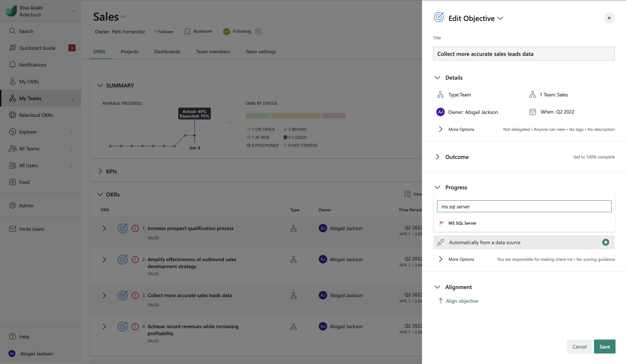
Task: Switch to the Dashboards tab
Action: pos(167,51)
